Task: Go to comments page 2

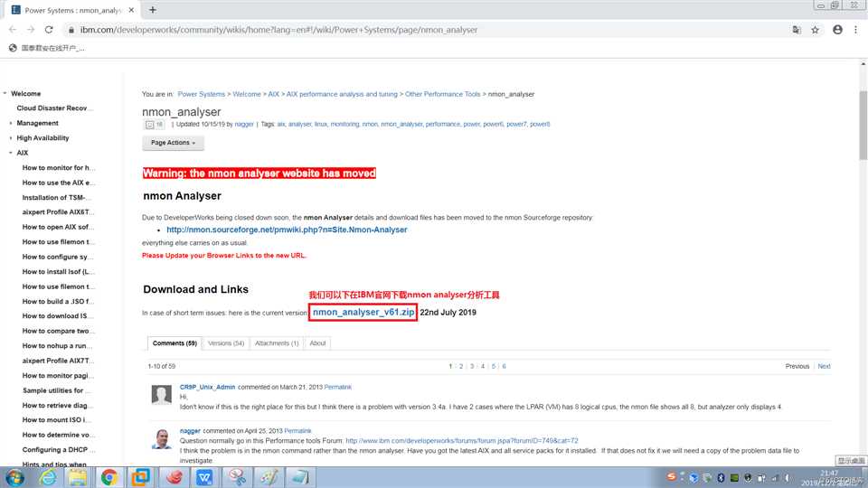Action: click(x=460, y=366)
